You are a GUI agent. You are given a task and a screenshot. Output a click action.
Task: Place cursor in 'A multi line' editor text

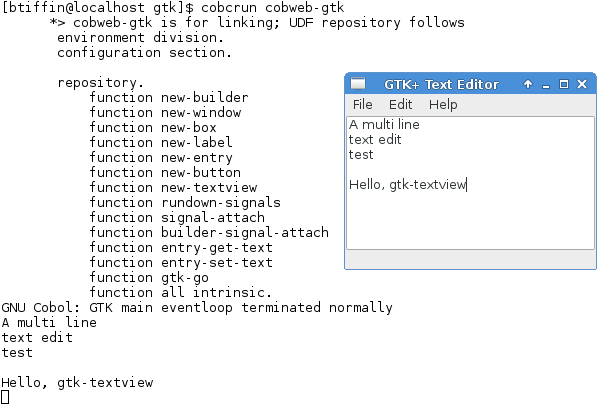384,124
